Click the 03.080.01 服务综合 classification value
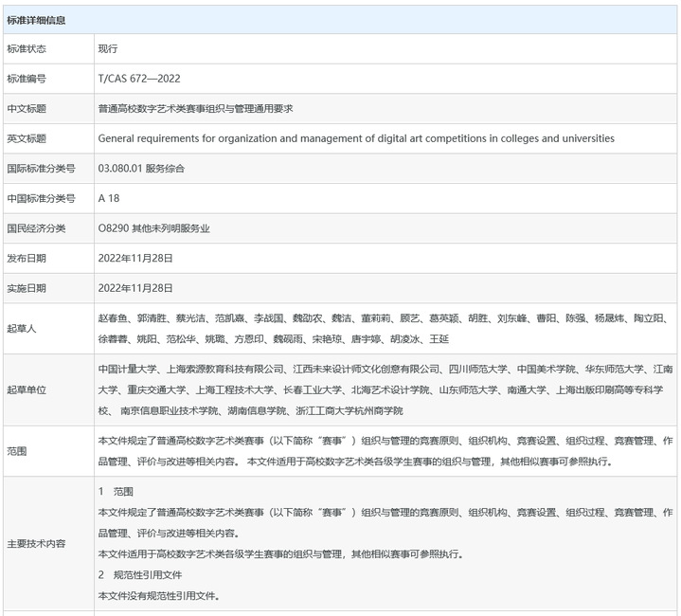This screenshot has height=616, width=681. pos(141,169)
